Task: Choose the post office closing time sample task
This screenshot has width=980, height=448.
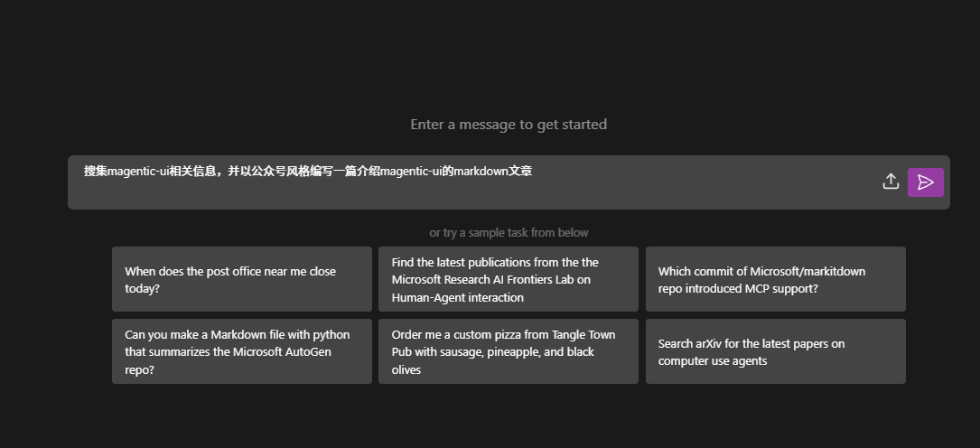Action: coord(242,279)
